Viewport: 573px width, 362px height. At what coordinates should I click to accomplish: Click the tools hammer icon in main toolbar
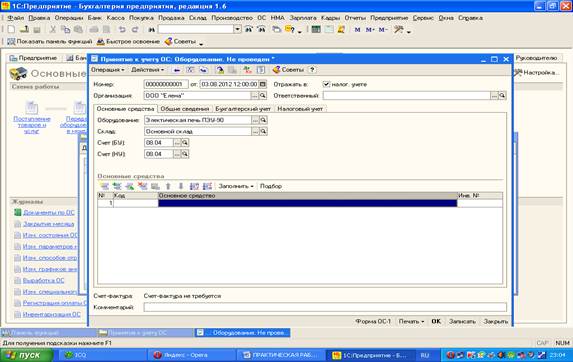398,30
